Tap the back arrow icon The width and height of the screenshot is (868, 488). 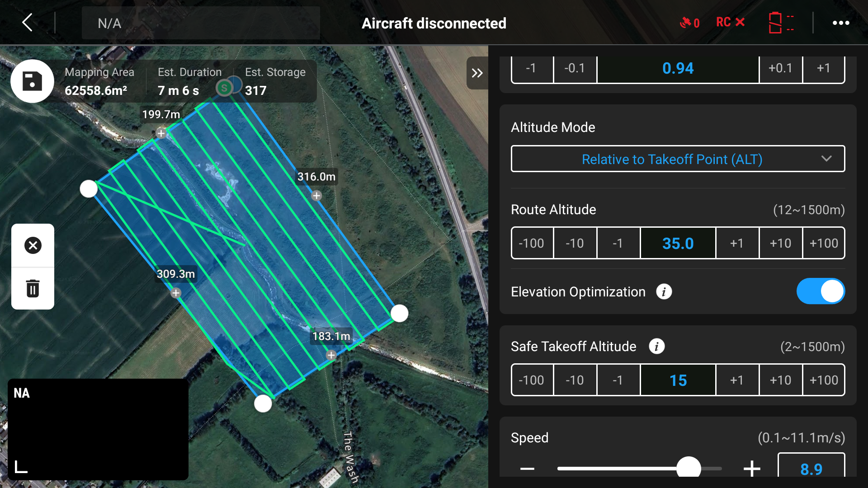[28, 22]
